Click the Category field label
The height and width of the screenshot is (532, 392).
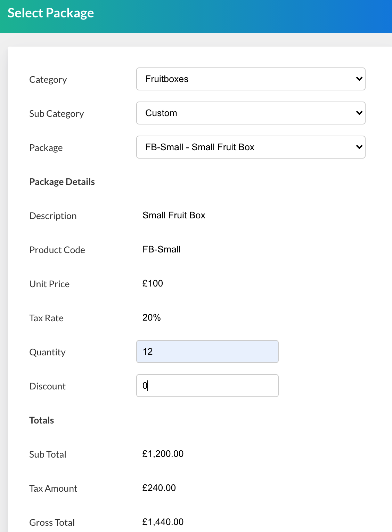[48, 80]
